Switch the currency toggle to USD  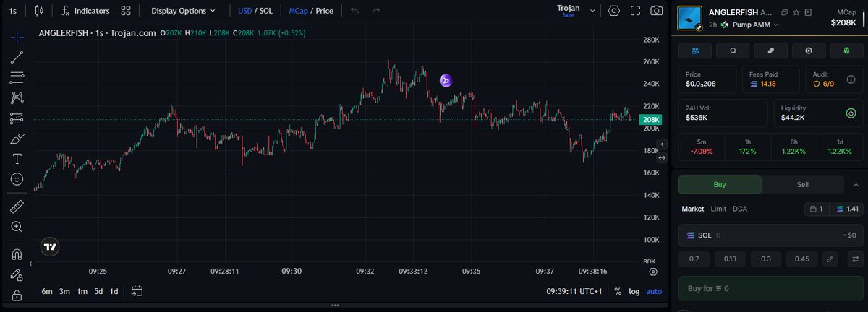pos(245,11)
